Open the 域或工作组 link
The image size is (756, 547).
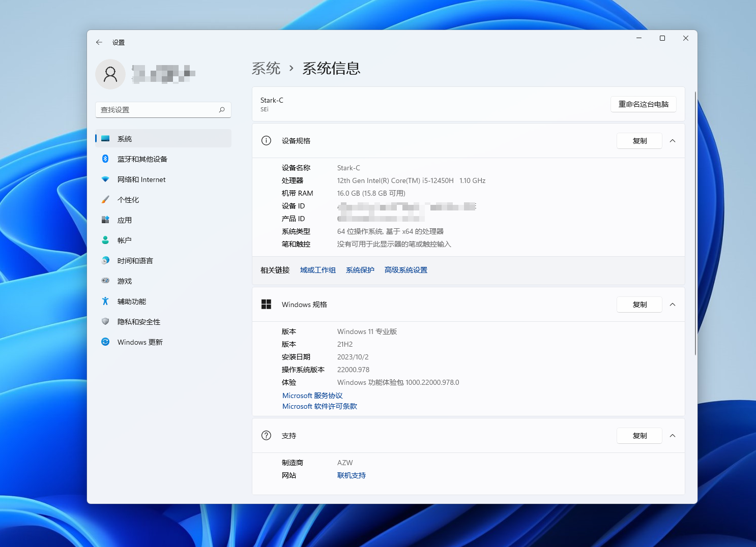(318, 270)
